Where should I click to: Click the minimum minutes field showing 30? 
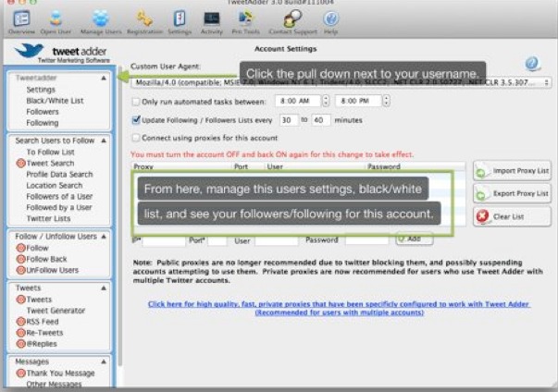click(x=289, y=120)
